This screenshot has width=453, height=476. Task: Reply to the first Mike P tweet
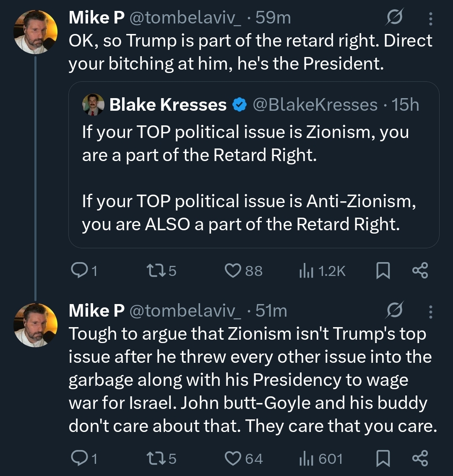tap(78, 271)
